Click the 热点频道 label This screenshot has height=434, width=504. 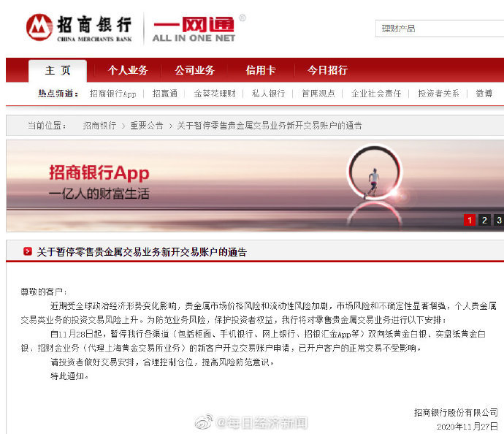58,94
